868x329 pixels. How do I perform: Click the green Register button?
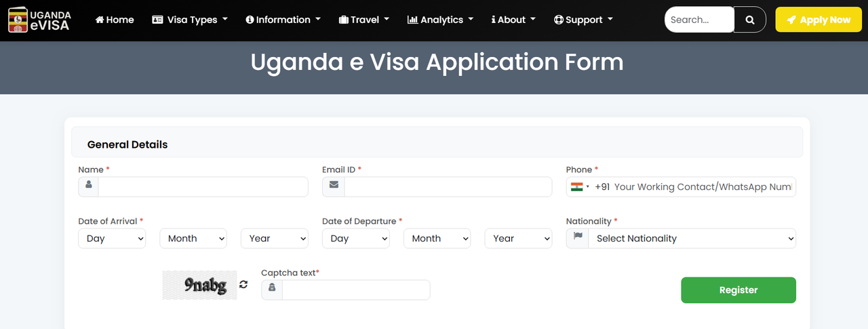pos(738,290)
